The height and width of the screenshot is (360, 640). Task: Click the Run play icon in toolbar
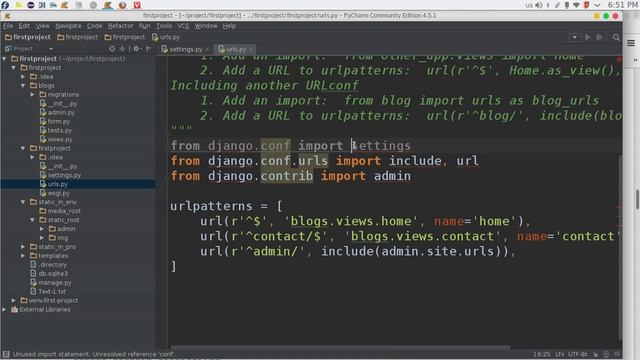[587, 37]
